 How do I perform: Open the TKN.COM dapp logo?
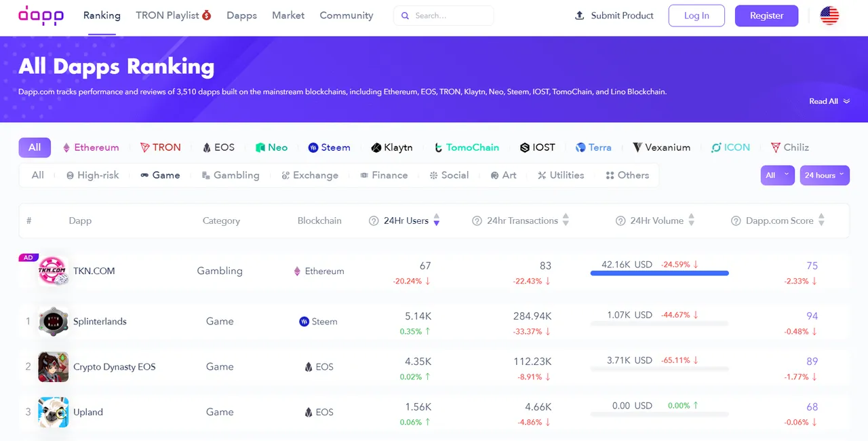pyautogui.click(x=53, y=271)
